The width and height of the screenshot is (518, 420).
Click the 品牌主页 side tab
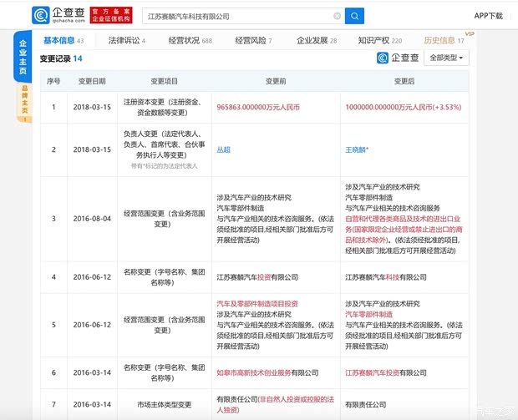pyautogui.click(x=23, y=101)
